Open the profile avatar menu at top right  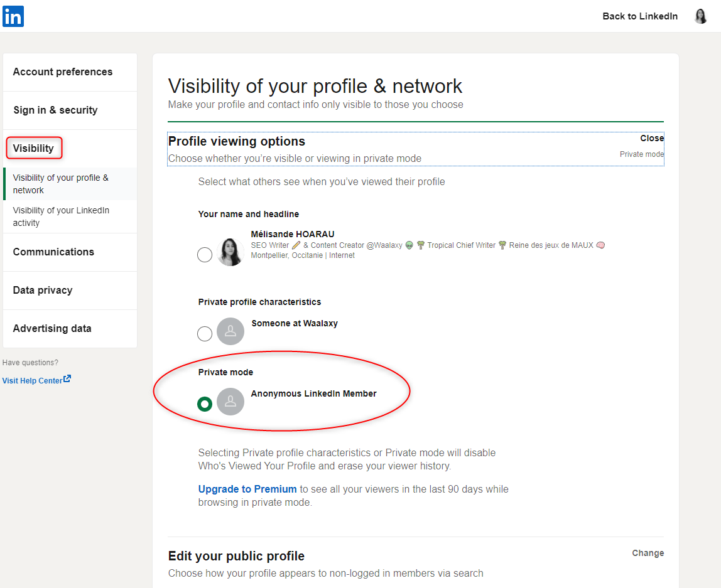700,16
